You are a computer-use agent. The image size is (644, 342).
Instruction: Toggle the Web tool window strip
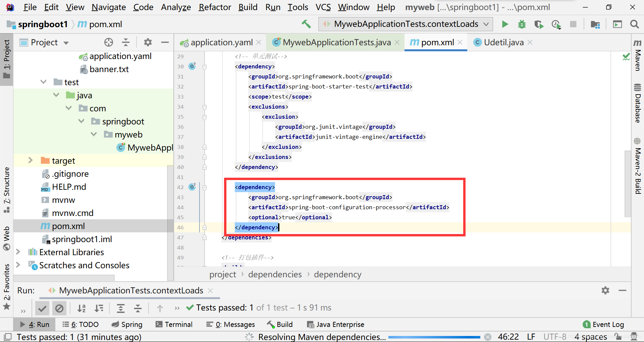click(7, 238)
